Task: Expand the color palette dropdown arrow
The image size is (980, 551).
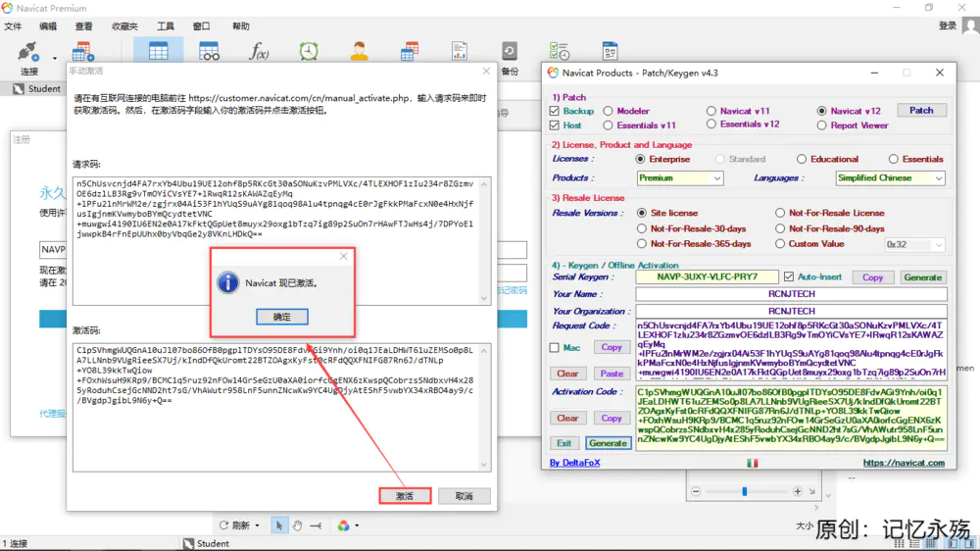Action: point(357,526)
